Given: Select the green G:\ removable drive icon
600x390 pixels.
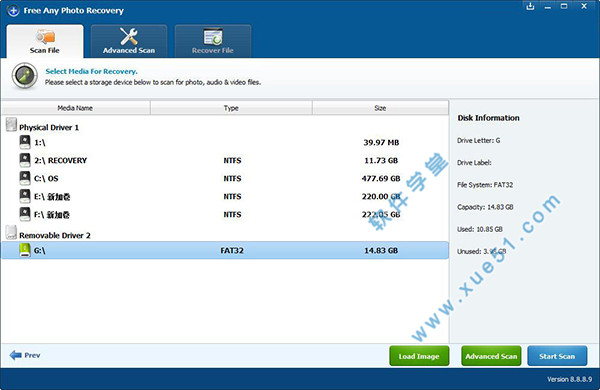Looking at the screenshot, I should tap(25, 250).
